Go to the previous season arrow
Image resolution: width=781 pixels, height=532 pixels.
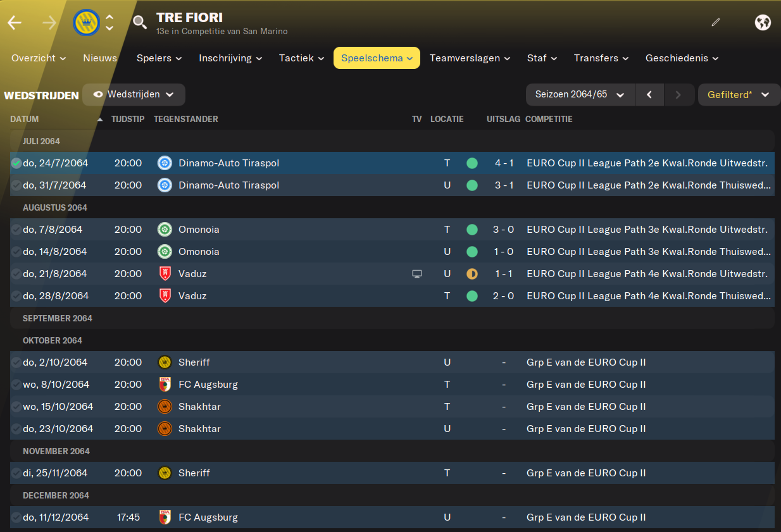pyautogui.click(x=649, y=95)
